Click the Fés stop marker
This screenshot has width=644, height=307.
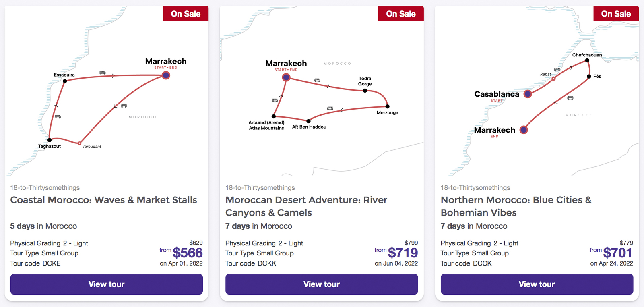click(589, 77)
